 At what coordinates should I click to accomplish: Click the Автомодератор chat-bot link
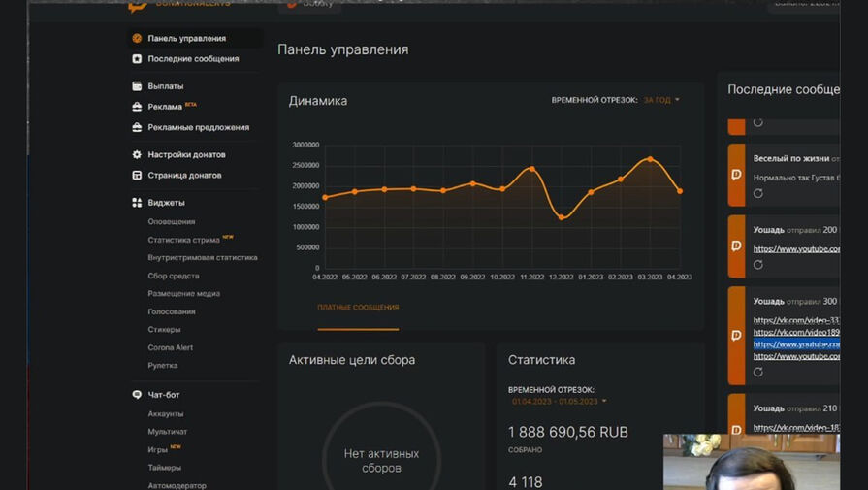(177, 485)
